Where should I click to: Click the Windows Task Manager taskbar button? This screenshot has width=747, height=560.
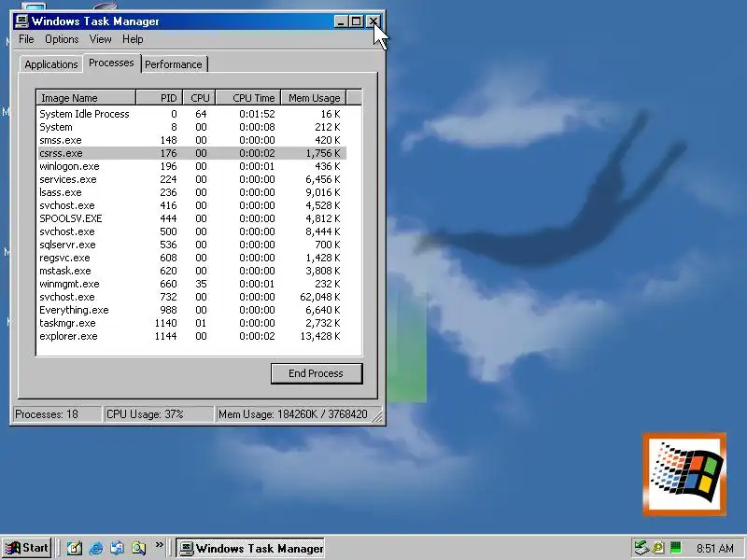[250, 548]
